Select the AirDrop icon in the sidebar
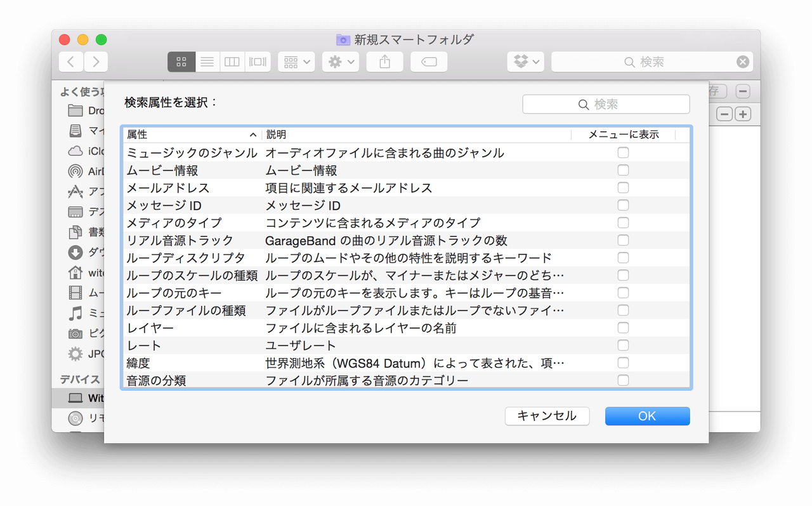Viewport: 812px width, 506px height. click(x=75, y=171)
